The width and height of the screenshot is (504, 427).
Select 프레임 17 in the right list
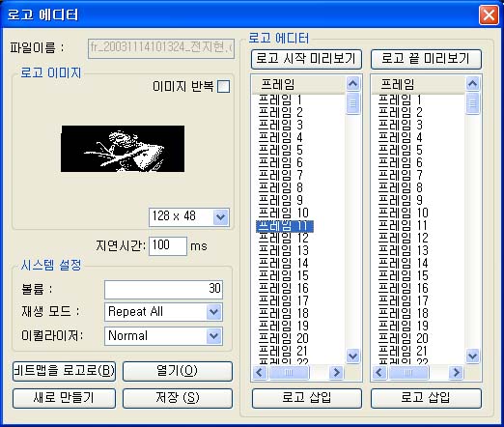coord(404,300)
